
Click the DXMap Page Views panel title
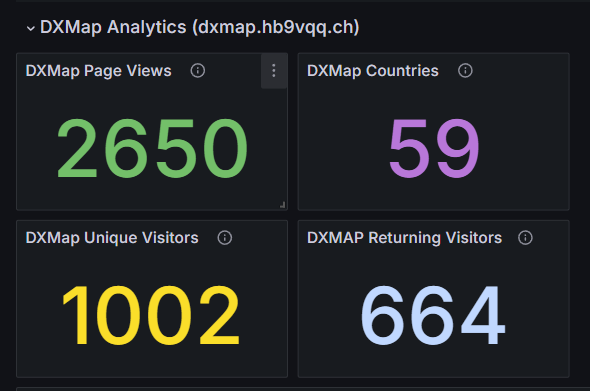click(x=99, y=71)
